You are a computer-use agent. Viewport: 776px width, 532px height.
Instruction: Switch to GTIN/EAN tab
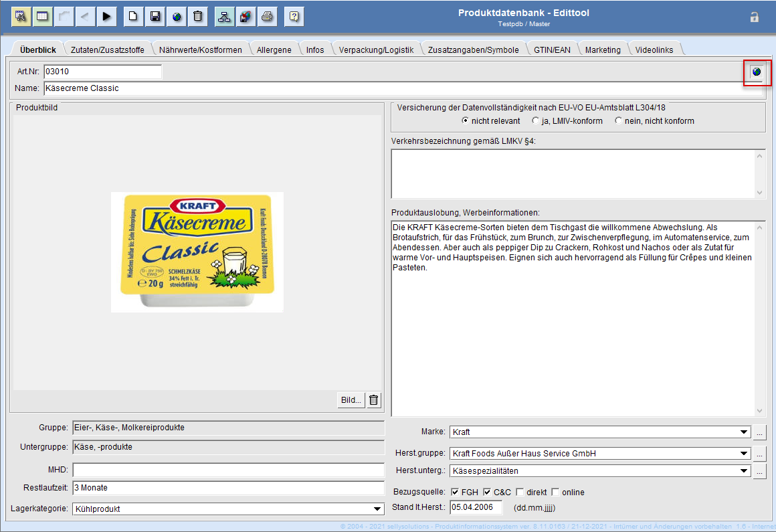click(552, 50)
